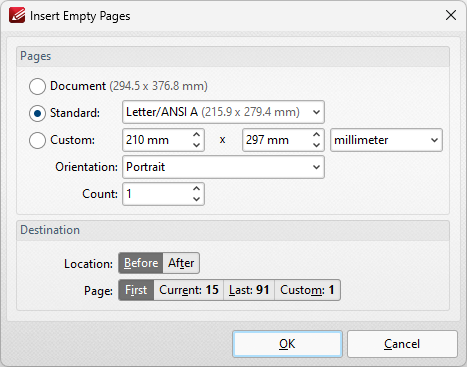Decrease the custom width with down arrow
Image resolution: width=467 pixels, height=367 pixels.
pyautogui.click(x=197, y=145)
